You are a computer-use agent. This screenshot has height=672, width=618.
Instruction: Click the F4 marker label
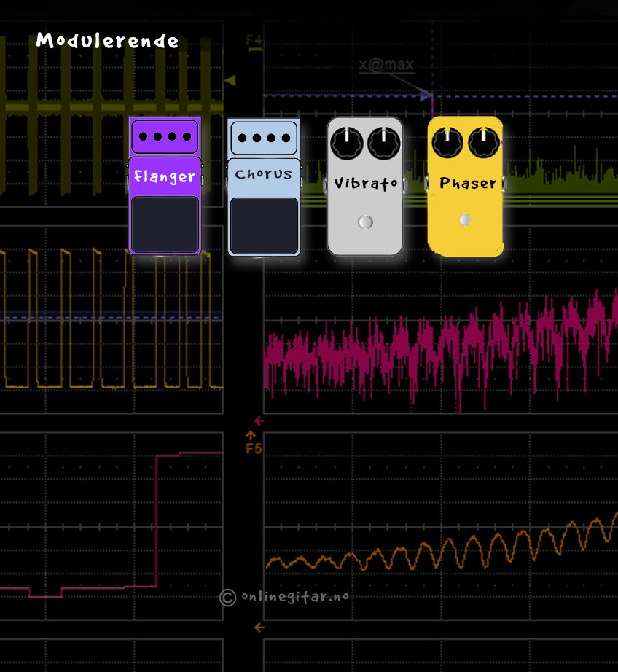254,41
